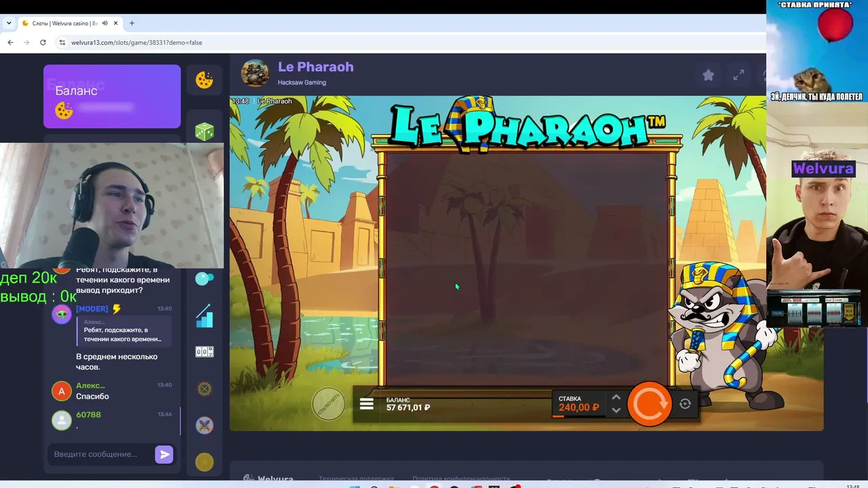Send the chat message with arrow button

[164, 454]
